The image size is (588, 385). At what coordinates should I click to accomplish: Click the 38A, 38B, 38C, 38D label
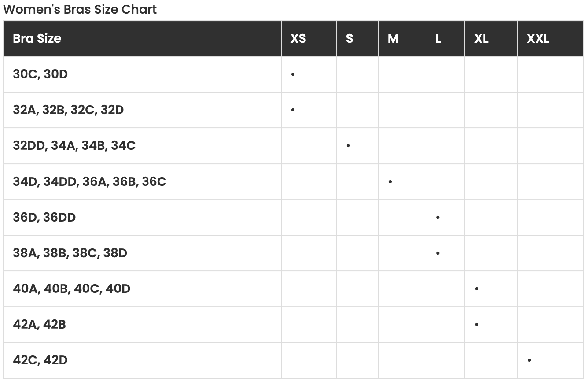click(x=70, y=253)
